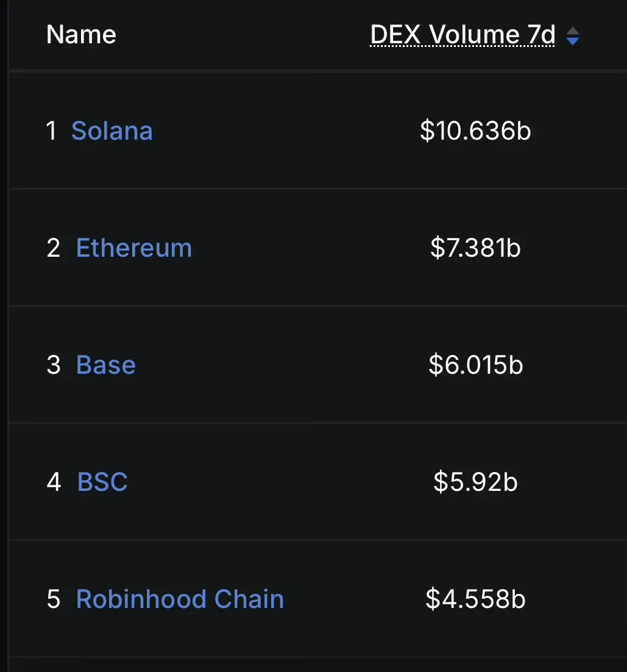Sort by DEX Volume 7d header
Image resolution: width=627 pixels, height=672 pixels.
[462, 35]
